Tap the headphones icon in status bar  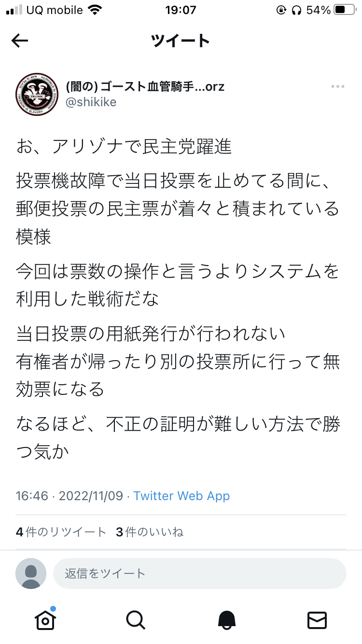click(x=296, y=10)
